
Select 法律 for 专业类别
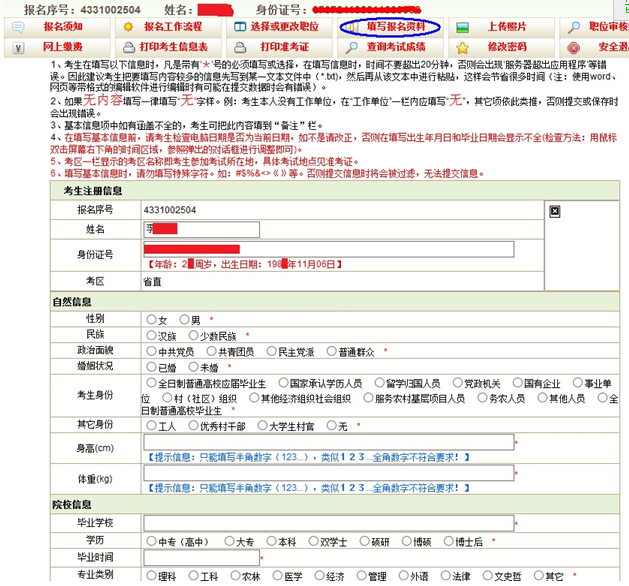pyautogui.click(x=446, y=576)
